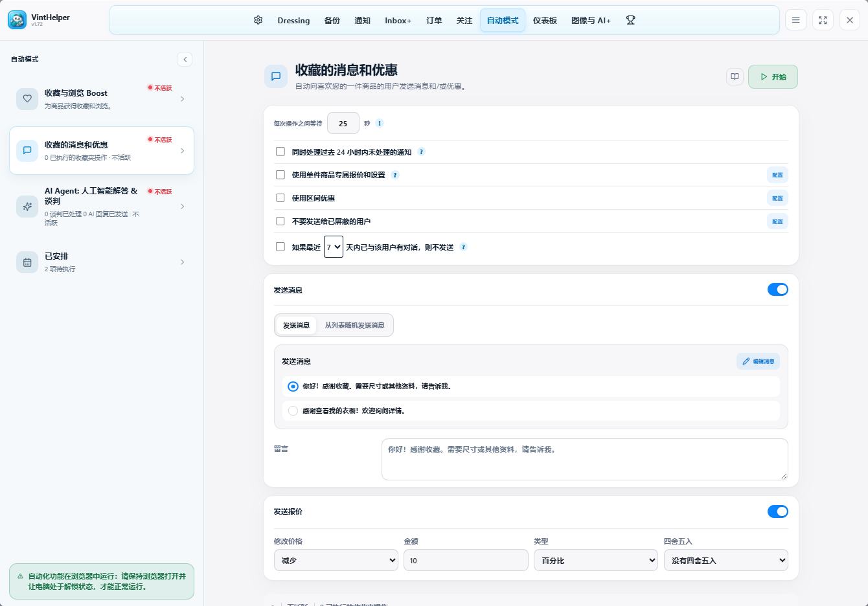Select the 感谢查看我的衣橱 message radio option
The width and height of the screenshot is (868, 606).
point(293,410)
